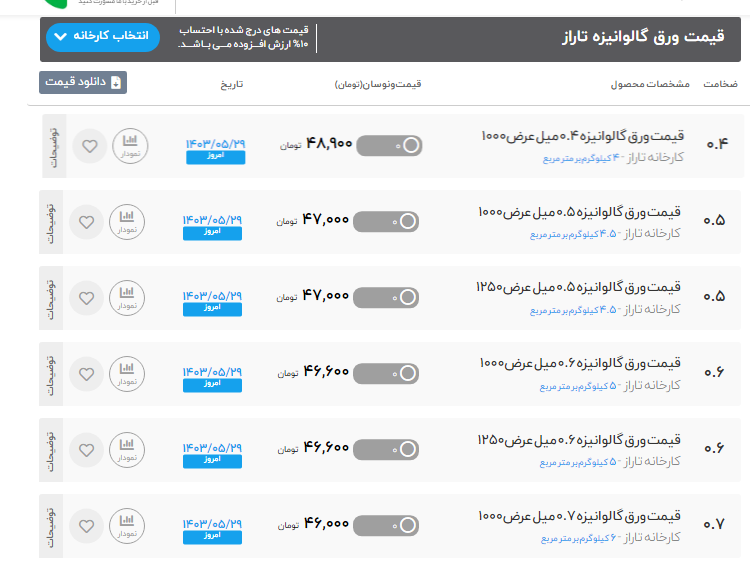Click the تاریخ column header
The height and width of the screenshot is (565, 750).
tap(232, 84)
